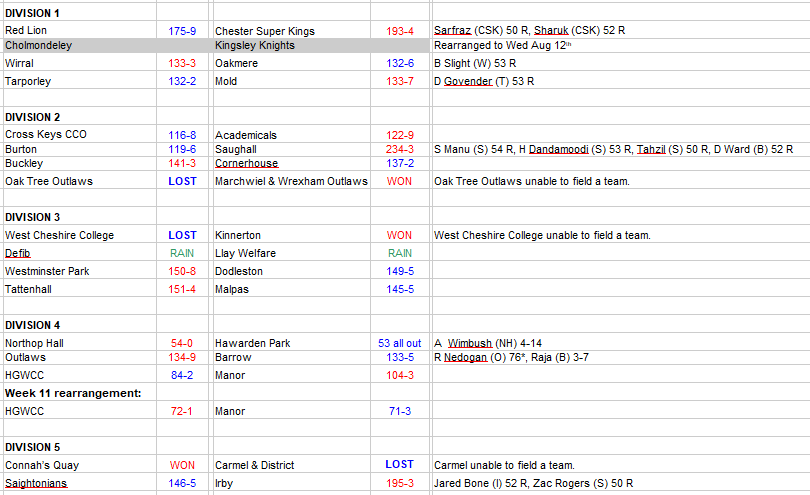The width and height of the screenshot is (810, 495).
Task: Select Oak Tree Outlaws LOST result
Action: click(x=182, y=181)
